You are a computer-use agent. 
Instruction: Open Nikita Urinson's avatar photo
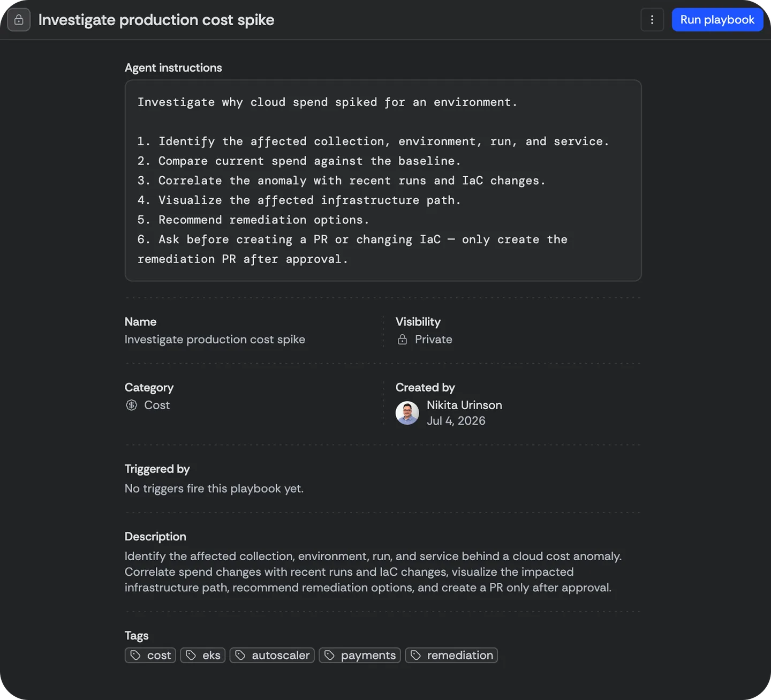pyautogui.click(x=407, y=413)
